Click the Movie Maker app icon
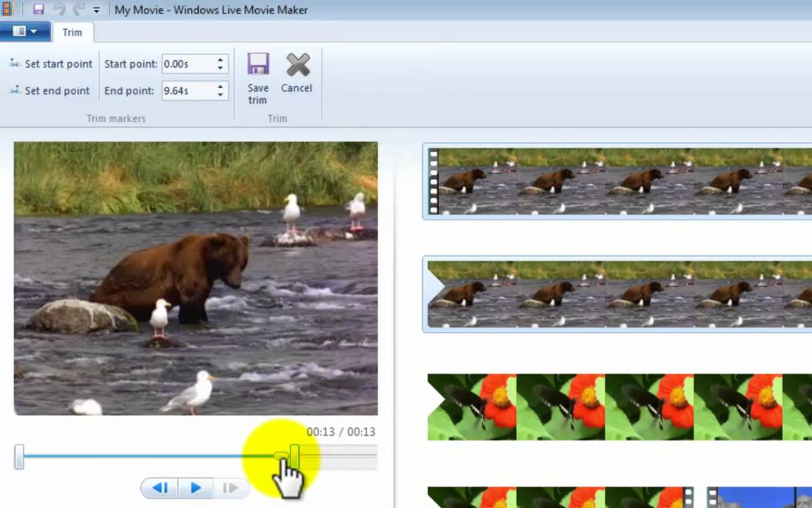The image size is (812, 508). 7,8
